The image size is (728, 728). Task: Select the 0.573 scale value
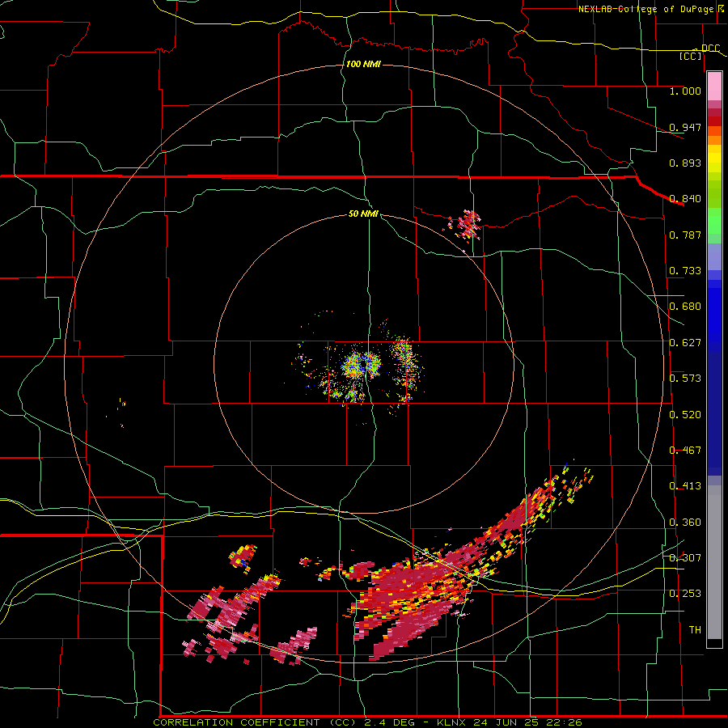coord(685,379)
